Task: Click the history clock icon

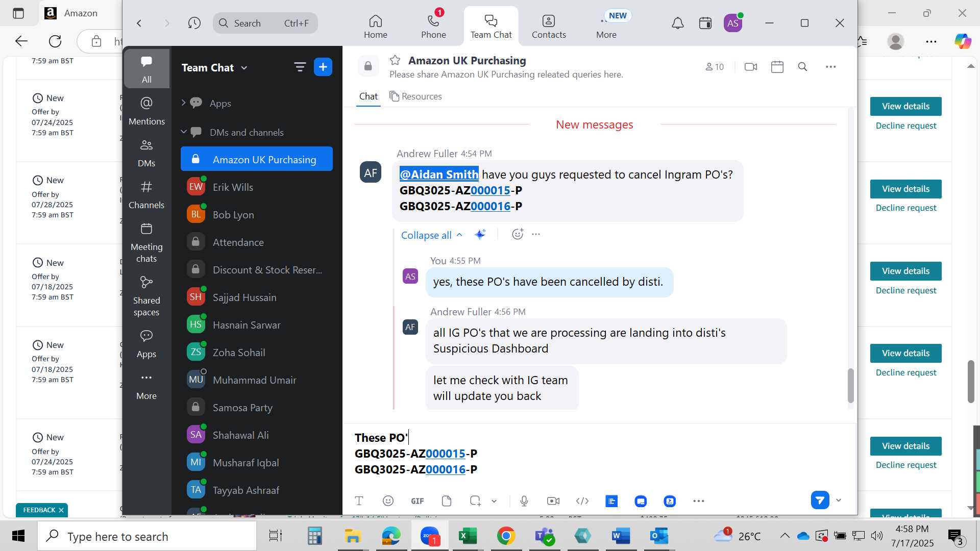Action: tap(194, 23)
